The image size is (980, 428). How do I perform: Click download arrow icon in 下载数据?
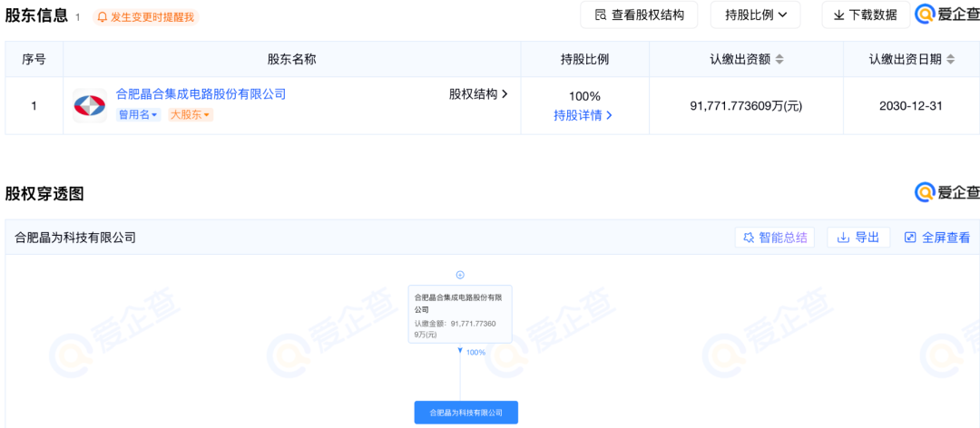point(838,15)
